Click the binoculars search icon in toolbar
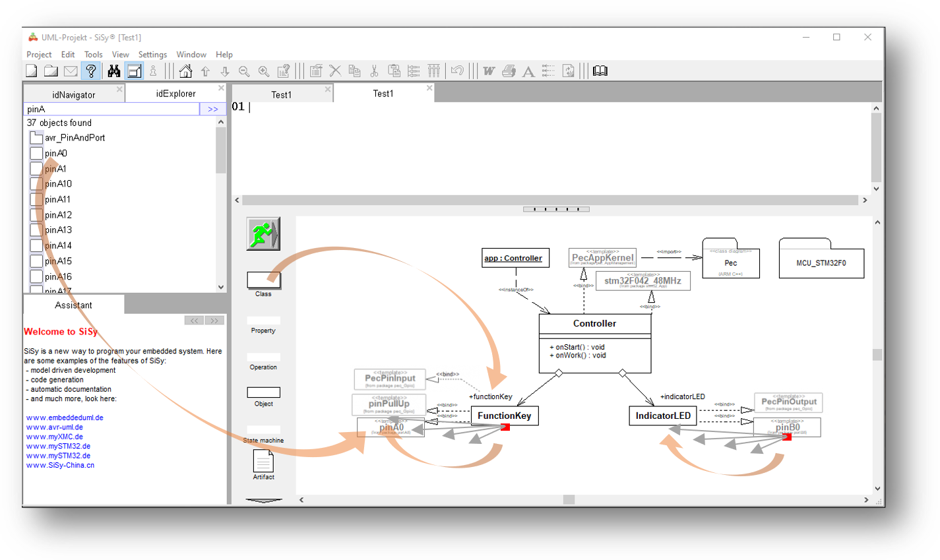The height and width of the screenshot is (560, 940). 114,71
